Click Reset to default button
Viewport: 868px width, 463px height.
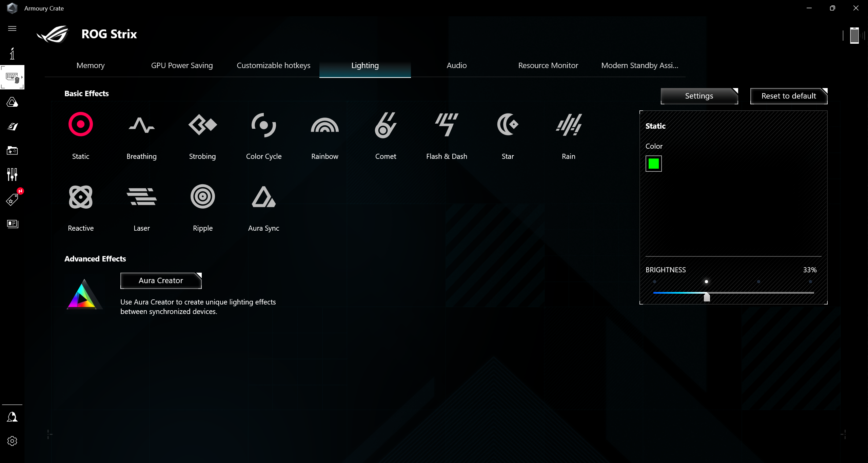tap(789, 96)
